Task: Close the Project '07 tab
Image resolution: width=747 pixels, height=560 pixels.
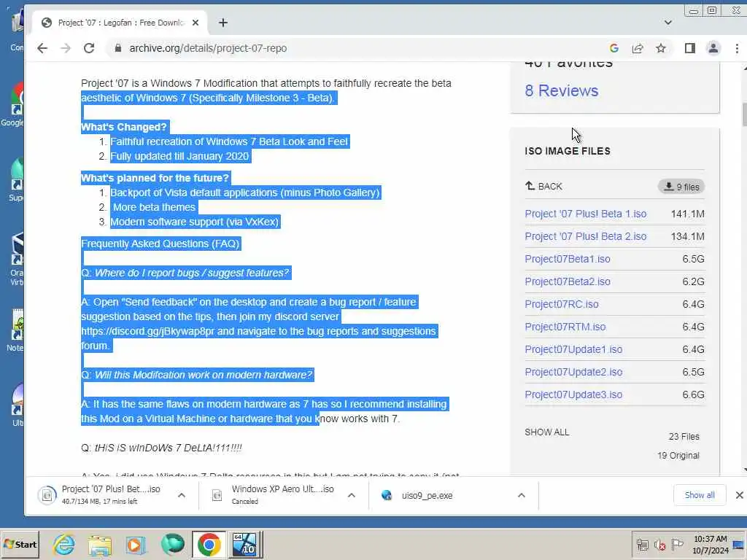Action: coord(196,23)
